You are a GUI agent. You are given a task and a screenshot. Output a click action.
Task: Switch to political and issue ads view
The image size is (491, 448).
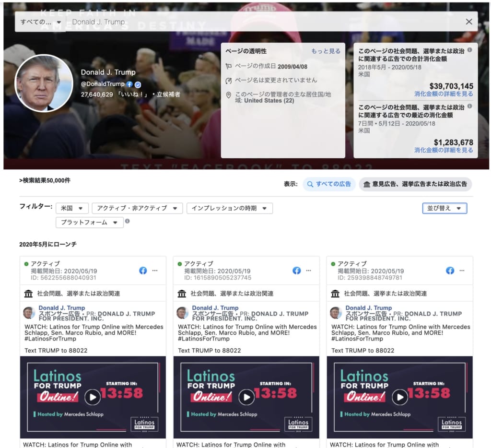415,184
